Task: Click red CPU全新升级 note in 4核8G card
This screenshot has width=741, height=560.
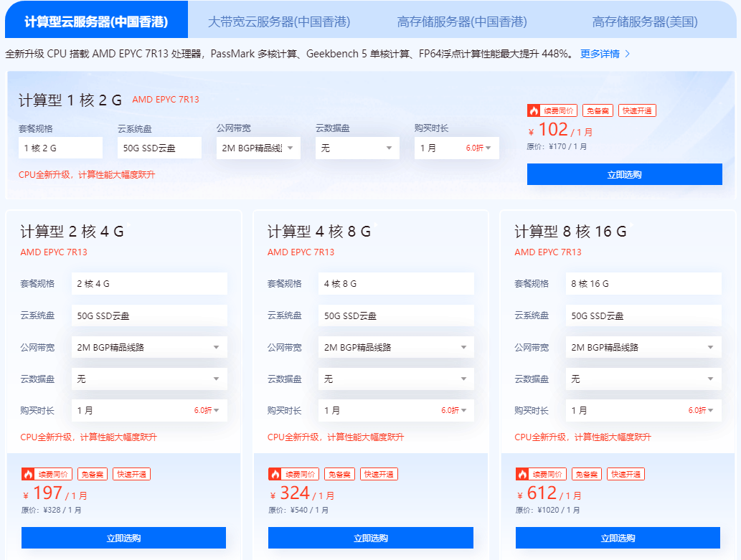Action: 336,437
